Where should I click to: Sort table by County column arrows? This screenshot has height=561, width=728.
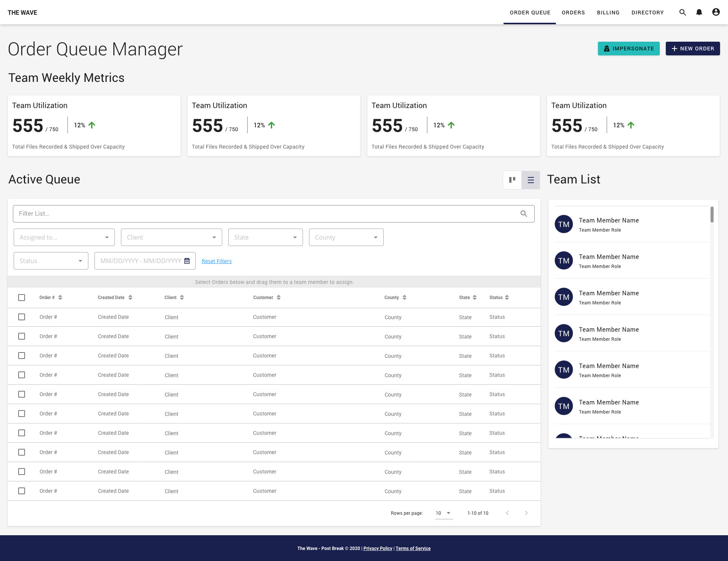click(405, 298)
